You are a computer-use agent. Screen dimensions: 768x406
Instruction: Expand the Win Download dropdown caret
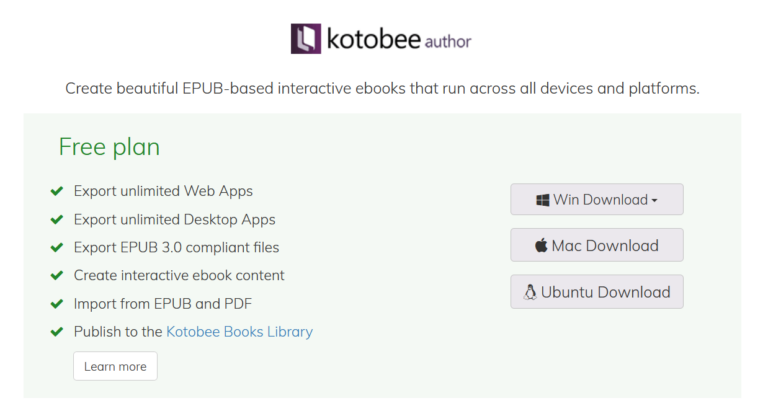point(654,200)
